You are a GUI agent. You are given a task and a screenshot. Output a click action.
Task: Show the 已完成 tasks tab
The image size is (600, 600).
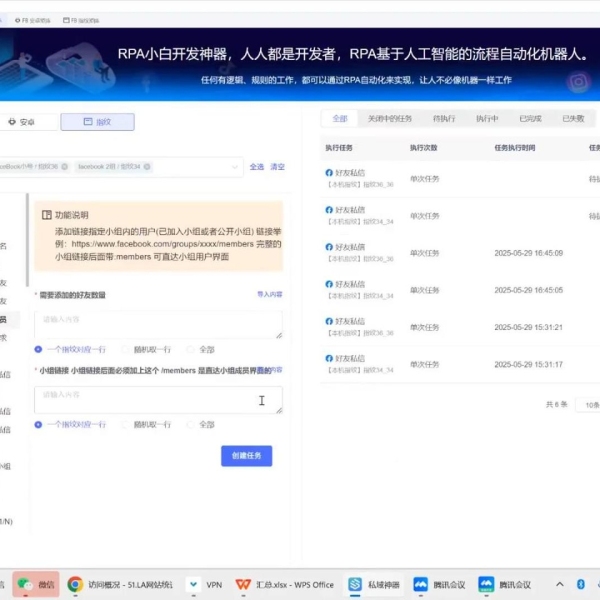click(x=530, y=118)
